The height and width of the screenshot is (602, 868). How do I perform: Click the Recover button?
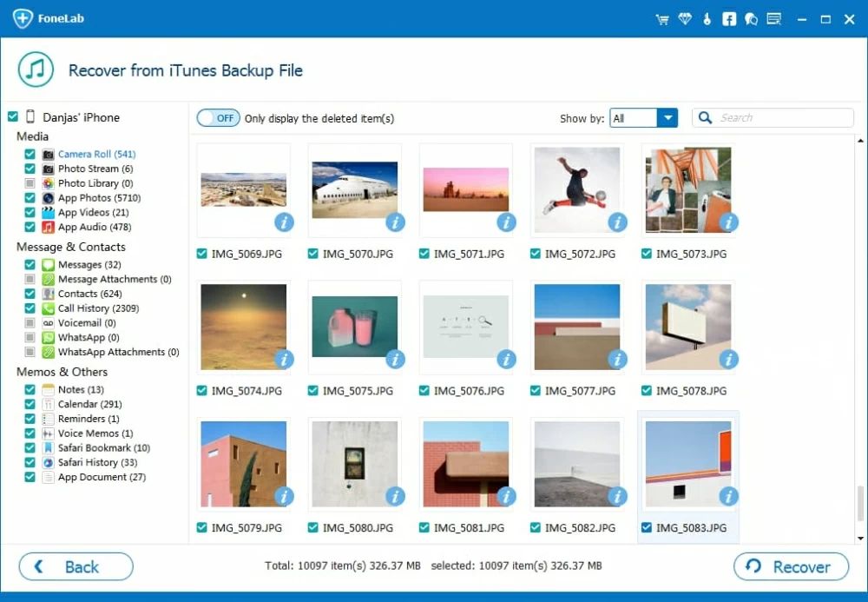(791, 566)
